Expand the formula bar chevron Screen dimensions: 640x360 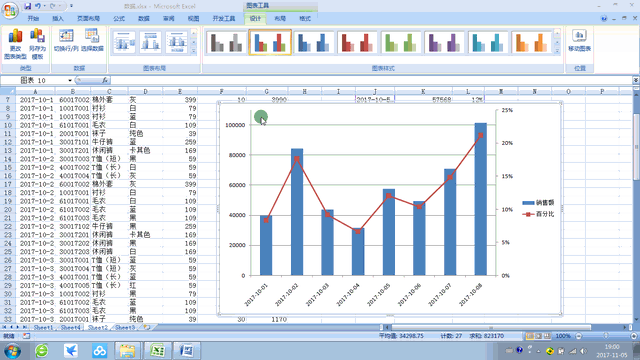(x=636, y=80)
